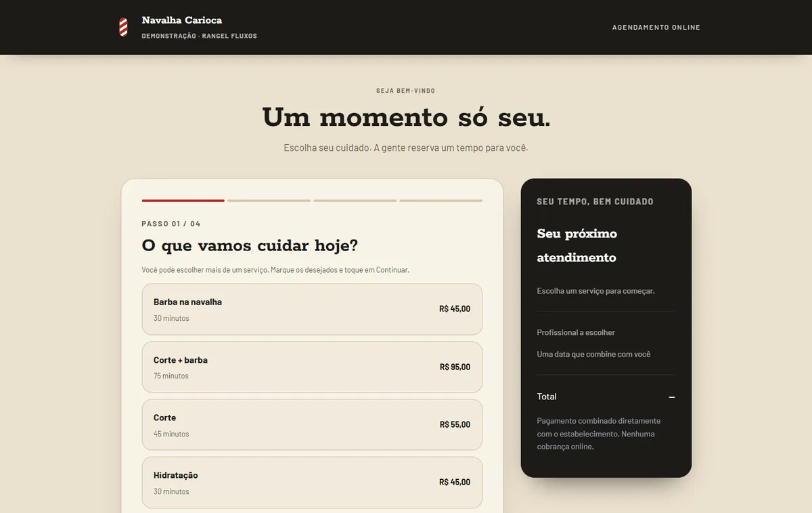Click Escolha um serviço para começar text
Screen dimensions: 812x513
[x=595, y=291]
